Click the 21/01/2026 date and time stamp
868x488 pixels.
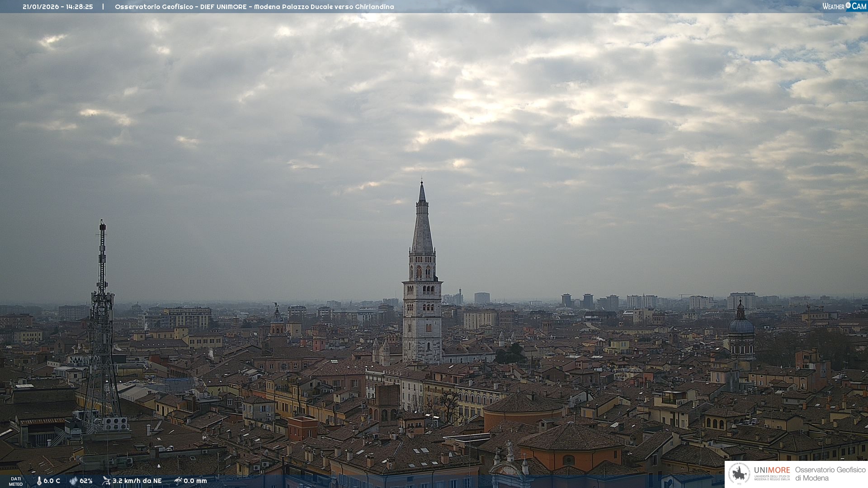point(58,7)
